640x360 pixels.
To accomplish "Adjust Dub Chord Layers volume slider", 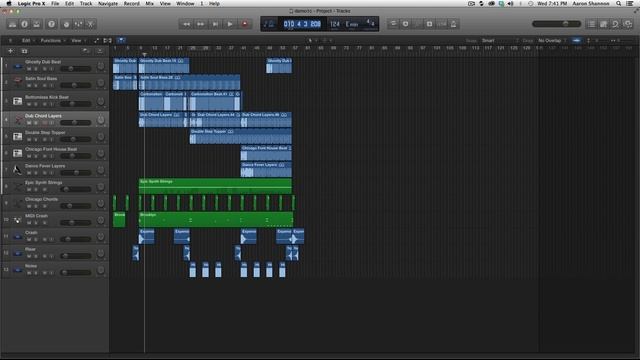I will (x=76, y=122).
